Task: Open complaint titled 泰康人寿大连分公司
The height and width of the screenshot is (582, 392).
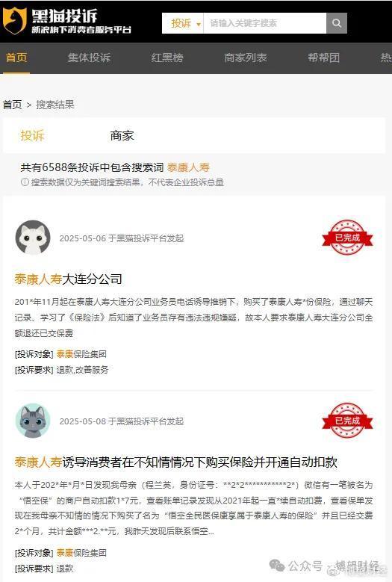Action: [x=68, y=279]
